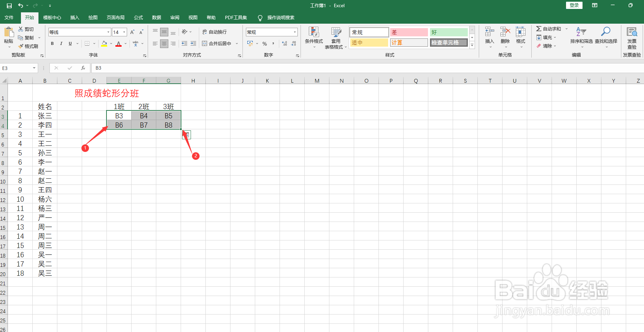Click the Paste clipboard icon
This screenshot has width=644, height=332.
coord(9,32)
